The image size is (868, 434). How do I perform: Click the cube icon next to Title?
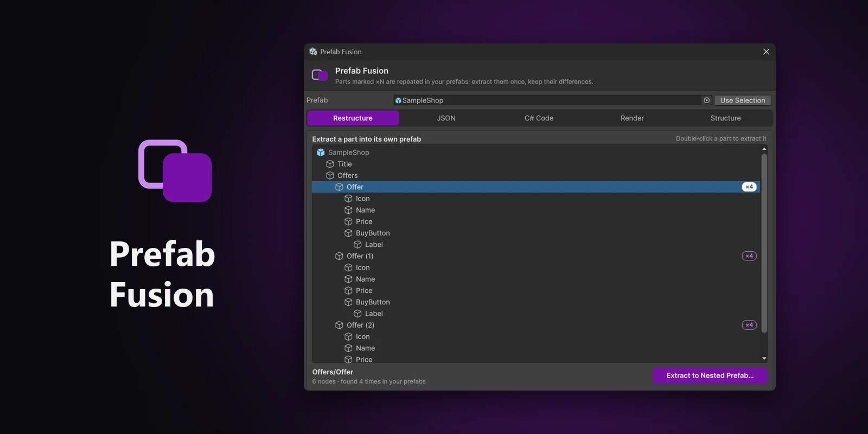(330, 164)
